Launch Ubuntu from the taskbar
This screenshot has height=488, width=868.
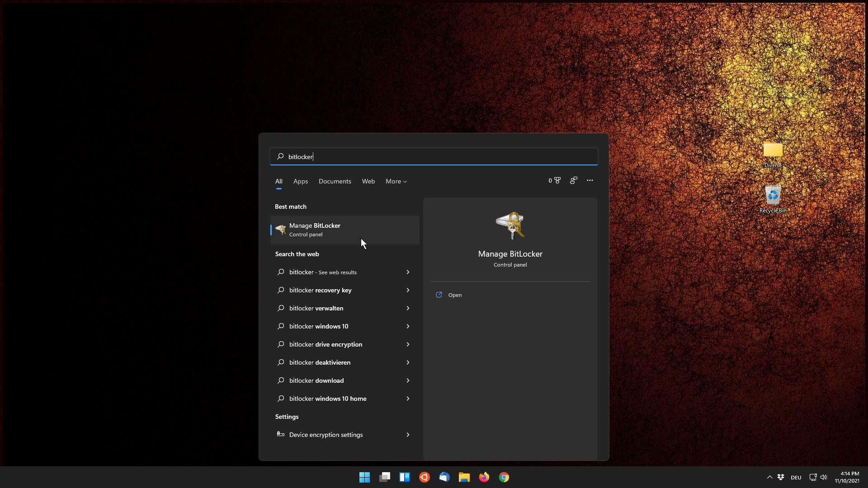pyautogui.click(x=425, y=477)
